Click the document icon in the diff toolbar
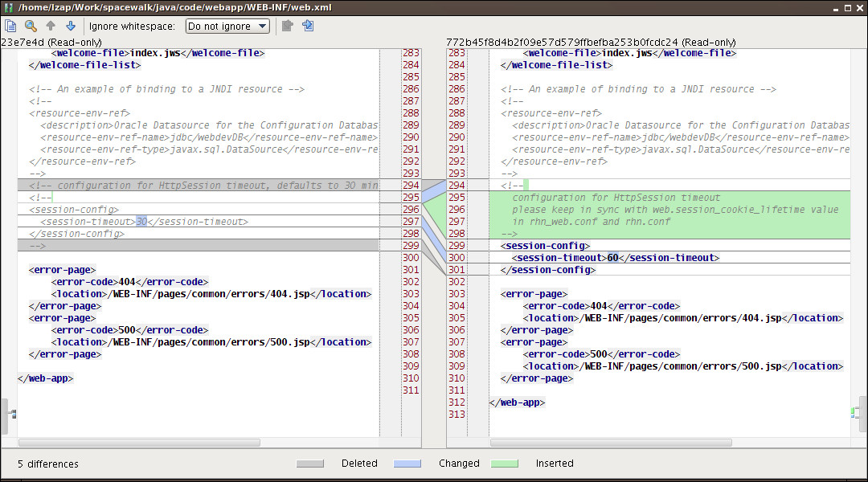Viewport: 868px width, 482px height. (x=10, y=26)
